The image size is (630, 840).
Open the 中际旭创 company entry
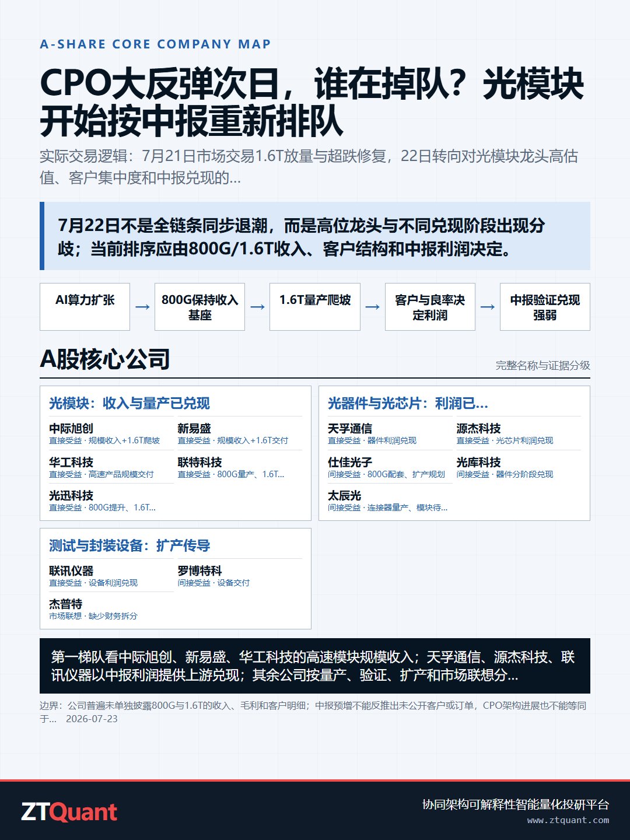click(x=111, y=433)
